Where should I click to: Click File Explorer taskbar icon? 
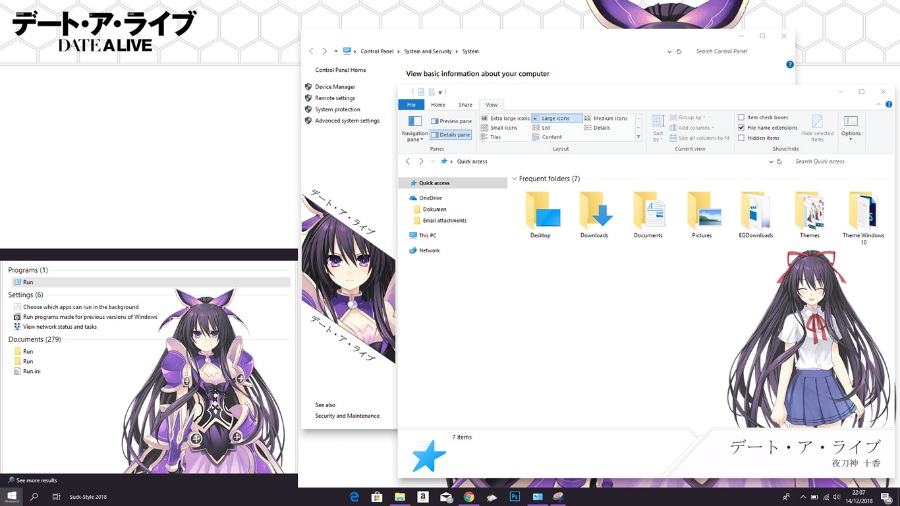400,497
